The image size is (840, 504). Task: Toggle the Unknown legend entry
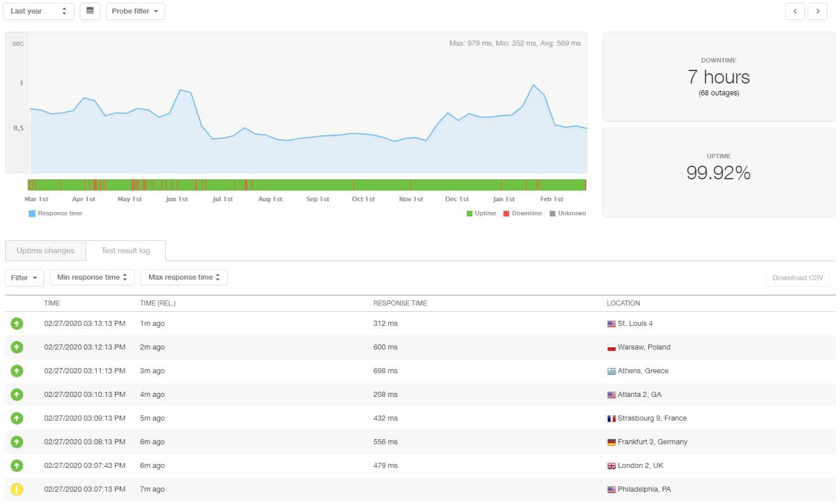coord(568,213)
